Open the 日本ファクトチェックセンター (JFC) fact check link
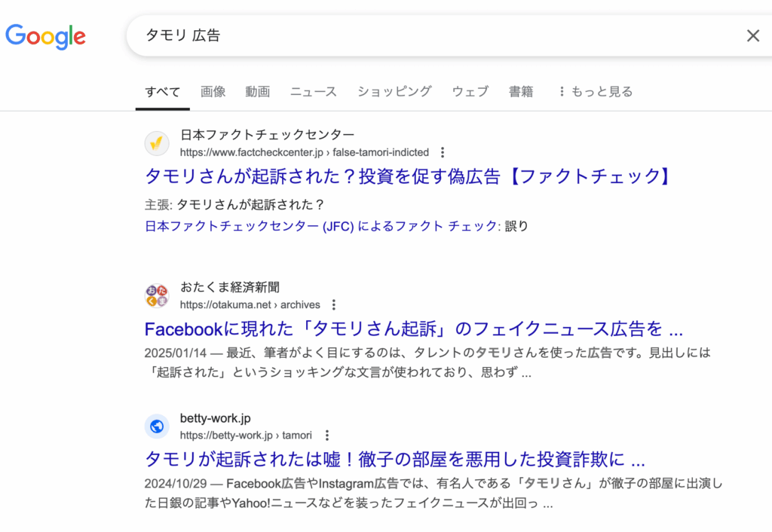 [x=323, y=226]
